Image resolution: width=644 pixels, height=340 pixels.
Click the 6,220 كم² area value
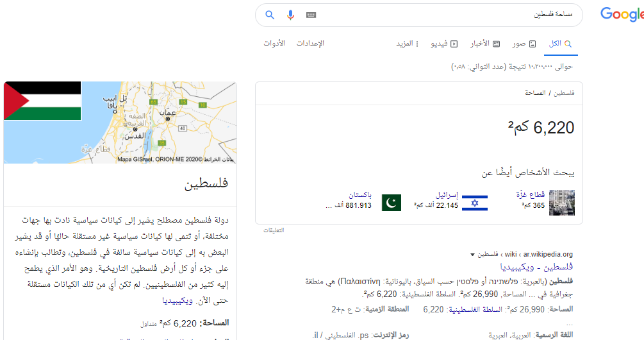pos(541,128)
